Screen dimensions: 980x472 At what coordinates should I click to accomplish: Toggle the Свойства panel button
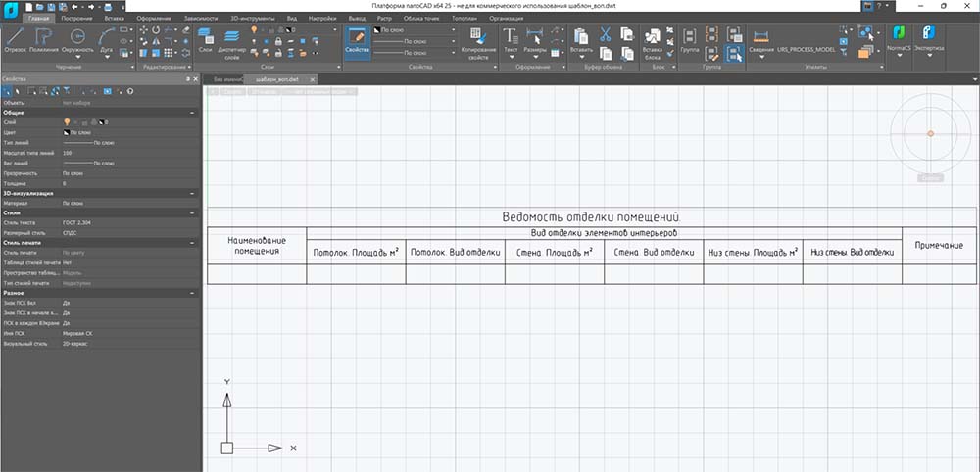click(358, 37)
